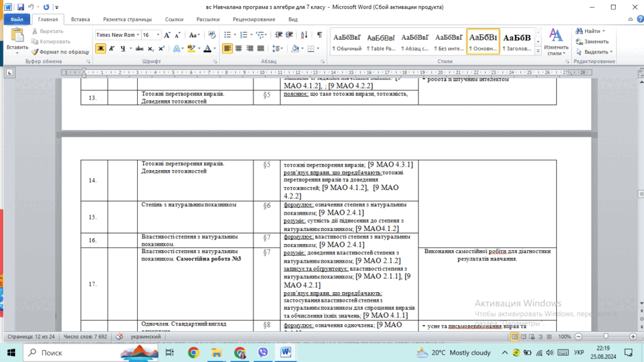644x362 pixels.
Task: Toggle Superscript formatting
Action: (x=161, y=49)
